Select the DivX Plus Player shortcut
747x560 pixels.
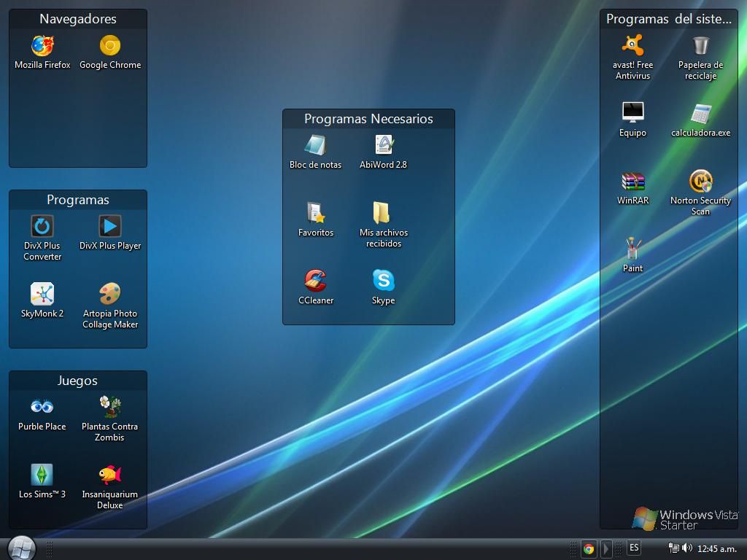click(110, 227)
